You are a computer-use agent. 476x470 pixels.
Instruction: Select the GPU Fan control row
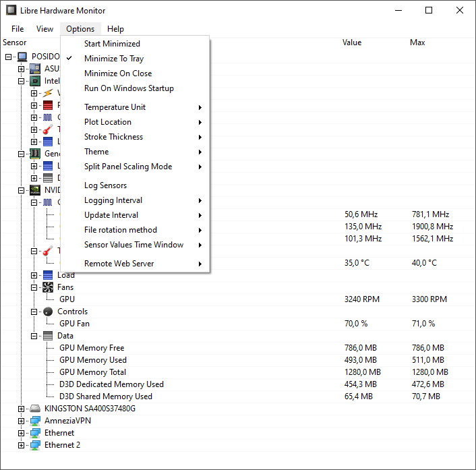238,324
